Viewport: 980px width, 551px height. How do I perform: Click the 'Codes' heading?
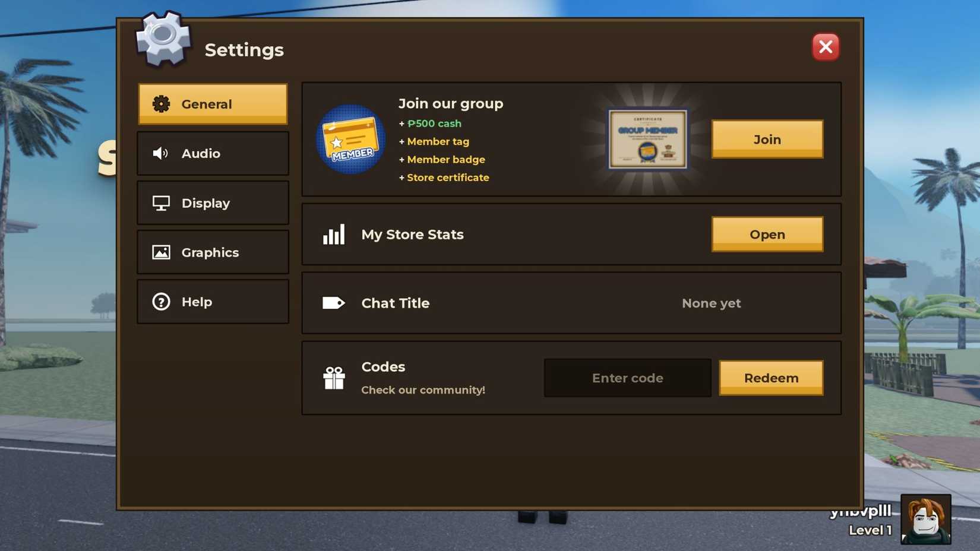tap(383, 367)
